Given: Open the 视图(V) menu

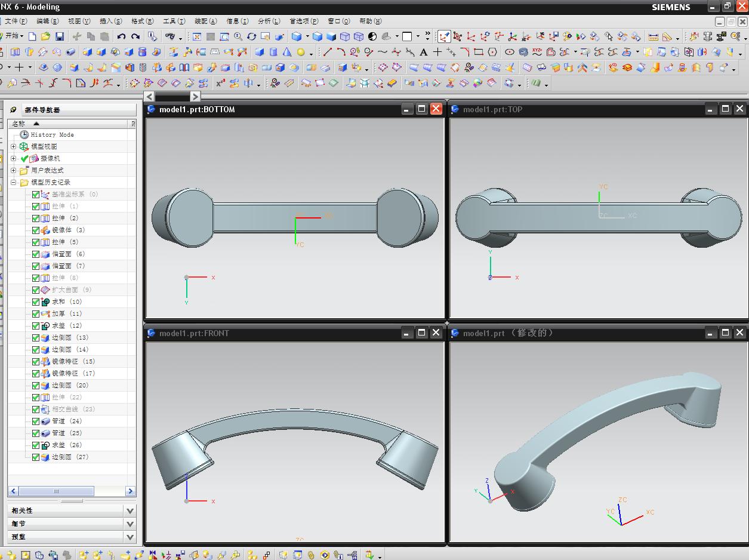Looking at the screenshot, I should tap(79, 21).
